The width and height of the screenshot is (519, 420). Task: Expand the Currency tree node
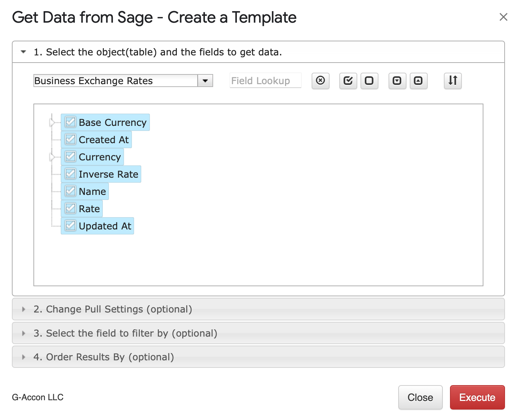click(52, 157)
